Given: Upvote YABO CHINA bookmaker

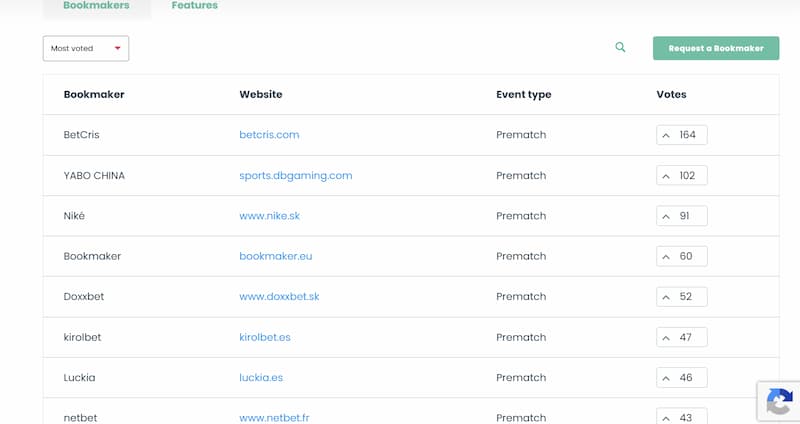Looking at the screenshot, I should (x=682, y=176).
